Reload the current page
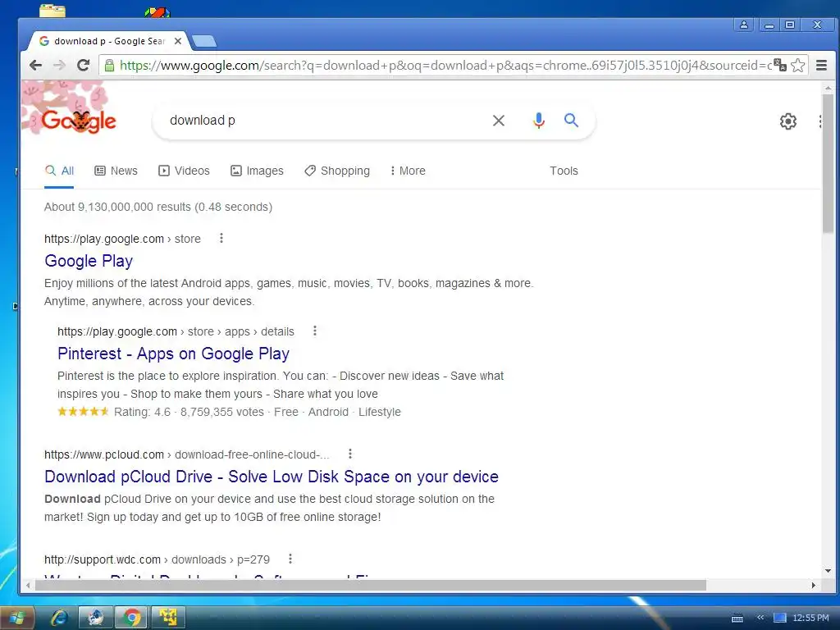This screenshot has height=630, width=840. (x=83, y=66)
